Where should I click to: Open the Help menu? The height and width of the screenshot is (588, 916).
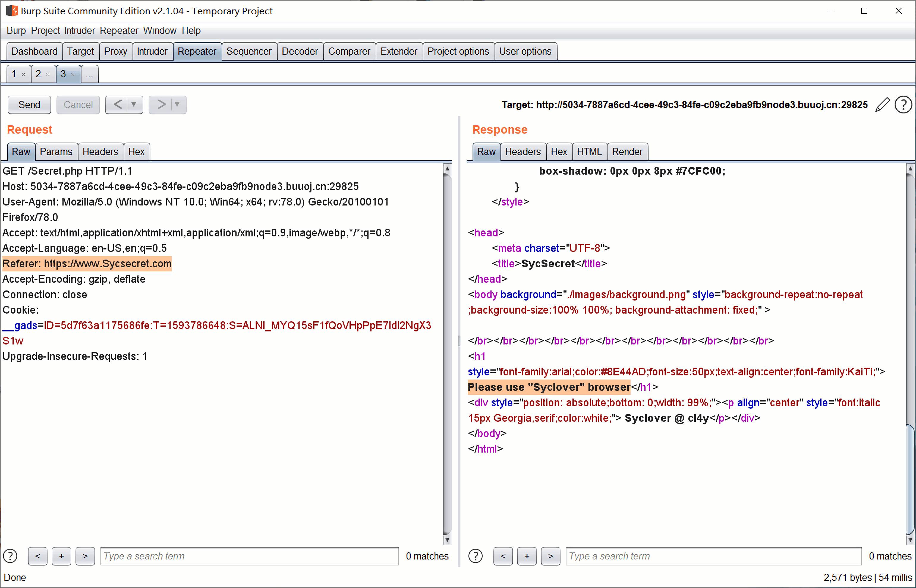(x=191, y=31)
